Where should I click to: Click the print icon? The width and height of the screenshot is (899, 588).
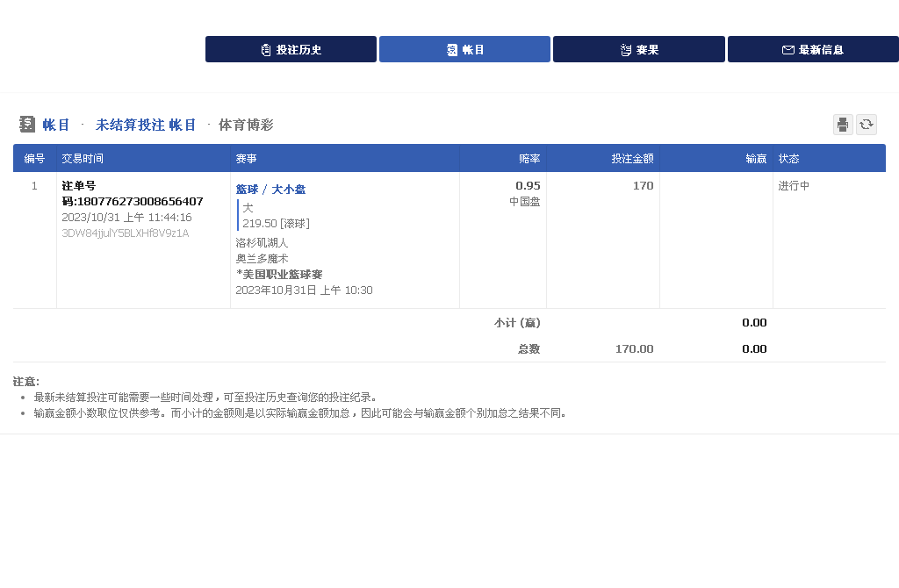coord(843,125)
